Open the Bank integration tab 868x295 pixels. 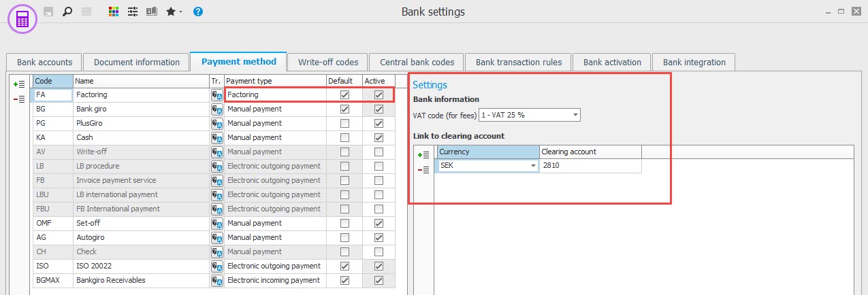click(694, 62)
